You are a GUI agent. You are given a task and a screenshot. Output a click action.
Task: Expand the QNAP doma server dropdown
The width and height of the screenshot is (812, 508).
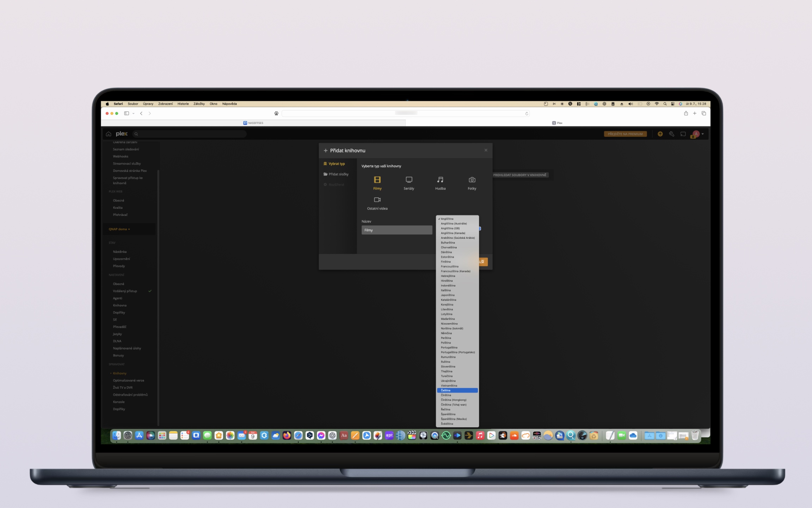[x=119, y=229]
